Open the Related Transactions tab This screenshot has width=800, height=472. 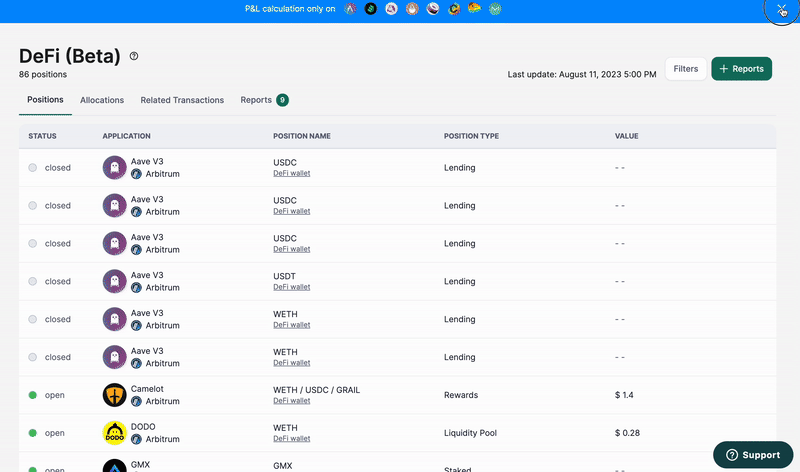pyautogui.click(x=182, y=100)
